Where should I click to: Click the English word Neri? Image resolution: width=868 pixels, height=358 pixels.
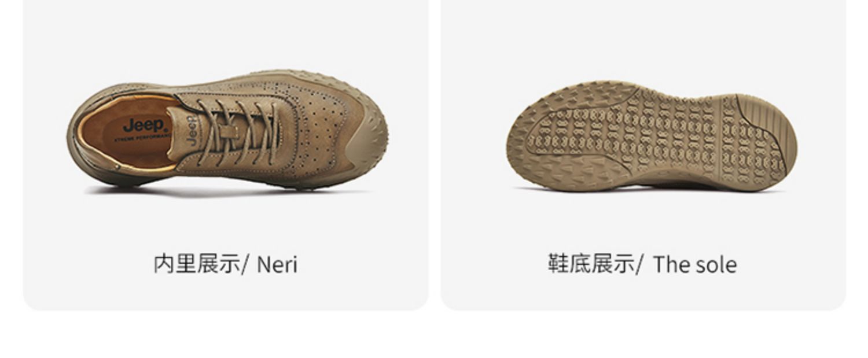coord(277,265)
